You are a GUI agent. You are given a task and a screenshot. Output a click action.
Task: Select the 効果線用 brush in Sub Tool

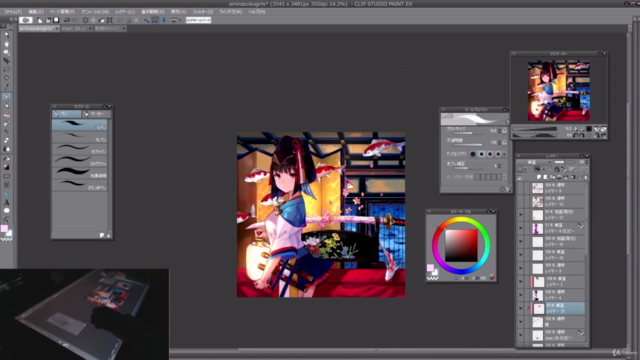coord(80,173)
